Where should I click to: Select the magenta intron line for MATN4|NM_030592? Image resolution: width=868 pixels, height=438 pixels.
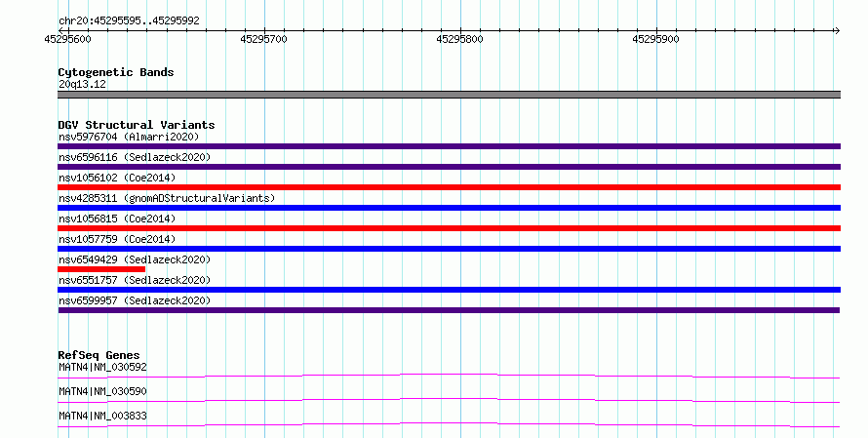click(449, 376)
